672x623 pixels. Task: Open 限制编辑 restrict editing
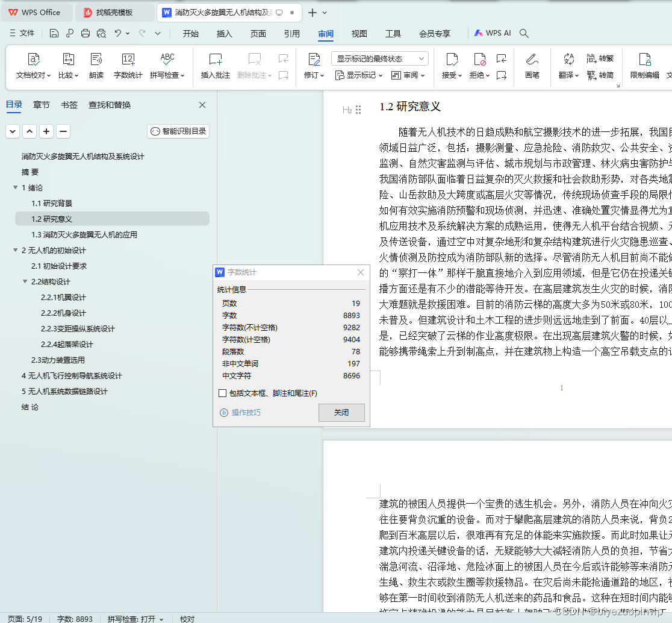tap(644, 66)
